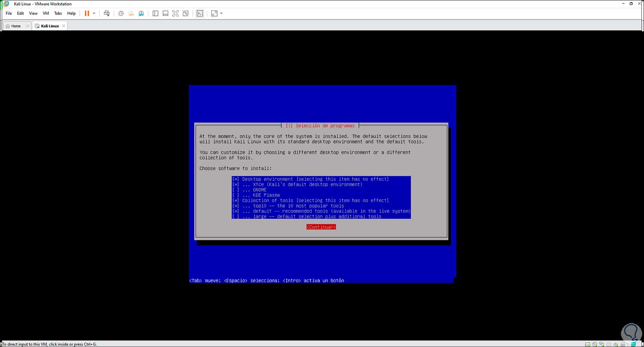Show or hide the library sidebar
The image size is (644, 347).
(x=155, y=13)
